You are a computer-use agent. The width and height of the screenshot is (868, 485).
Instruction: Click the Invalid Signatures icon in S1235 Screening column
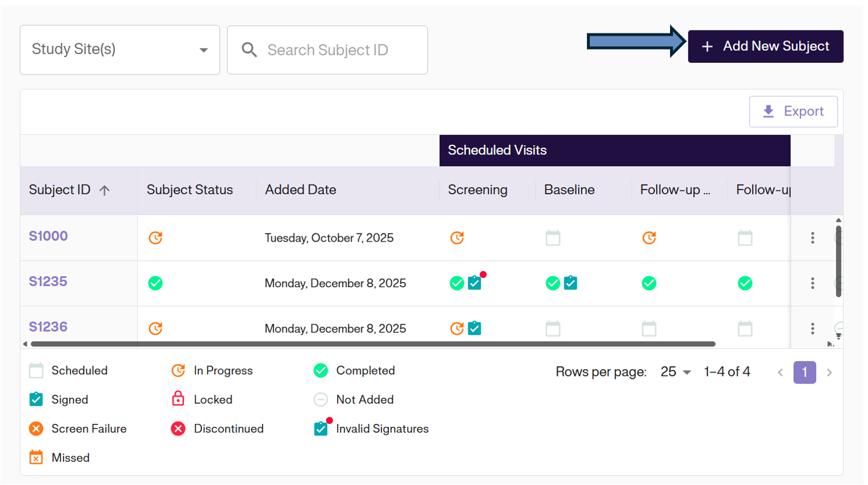click(x=474, y=283)
